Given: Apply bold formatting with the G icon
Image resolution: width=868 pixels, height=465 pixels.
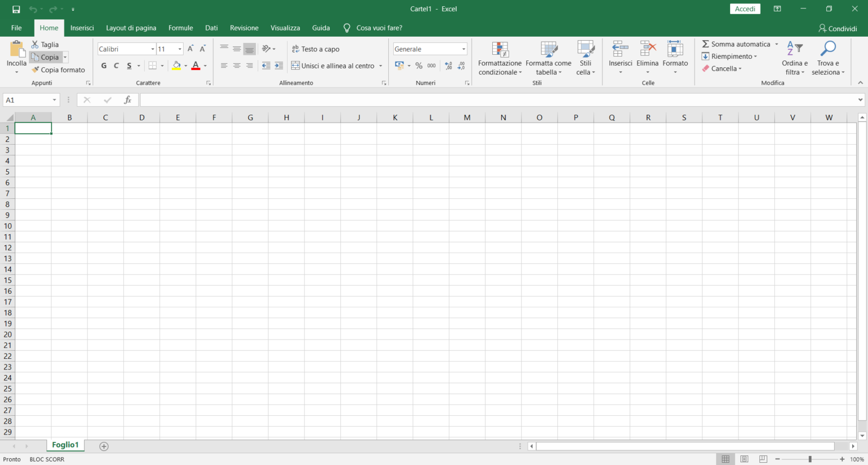Looking at the screenshot, I should [x=103, y=66].
